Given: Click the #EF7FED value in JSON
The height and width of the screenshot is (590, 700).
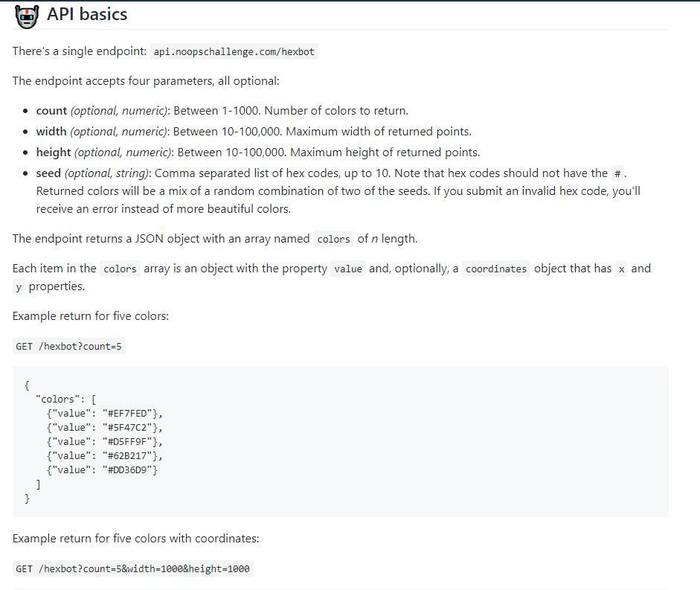Looking at the screenshot, I should (132, 413).
